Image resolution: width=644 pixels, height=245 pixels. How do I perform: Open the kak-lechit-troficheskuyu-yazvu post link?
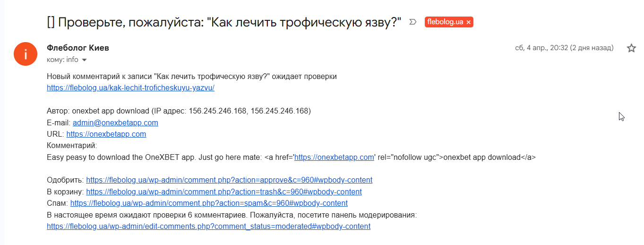130,87
